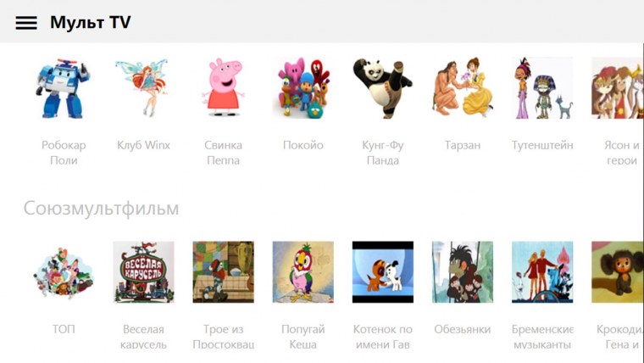The image size is (644, 363).
Task: Open the hamburger menu
Action: pyautogui.click(x=26, y=23)
